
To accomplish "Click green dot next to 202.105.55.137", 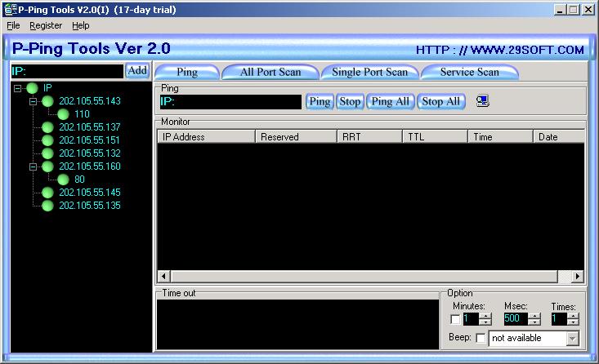I will pos(47,127).
